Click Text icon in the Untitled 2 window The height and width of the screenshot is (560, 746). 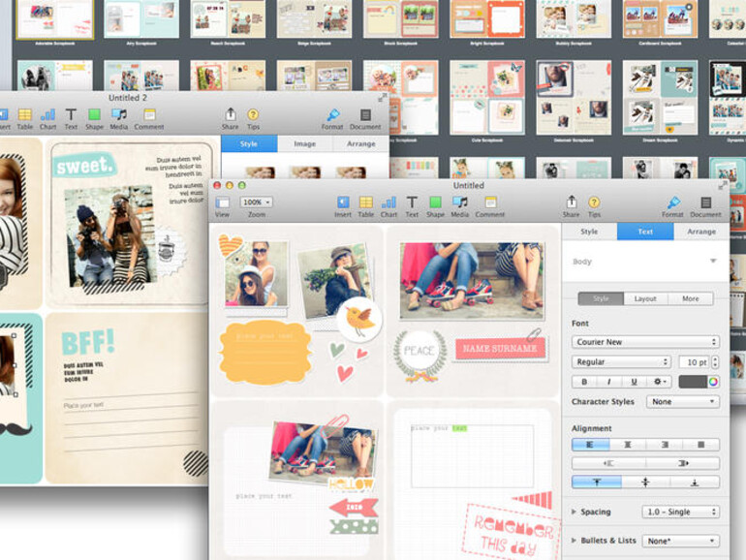tap(71, 114)
